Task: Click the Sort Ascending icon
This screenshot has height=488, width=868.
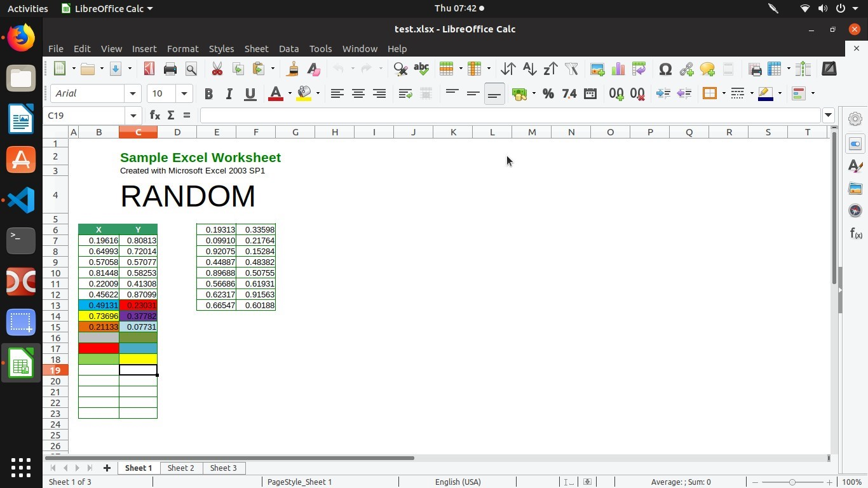Action: 529,69
